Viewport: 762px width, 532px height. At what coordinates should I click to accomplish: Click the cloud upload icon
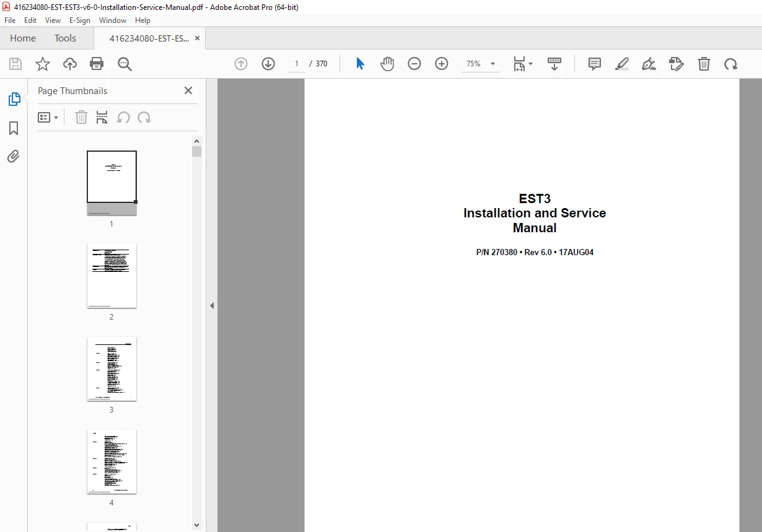[70, 64]
